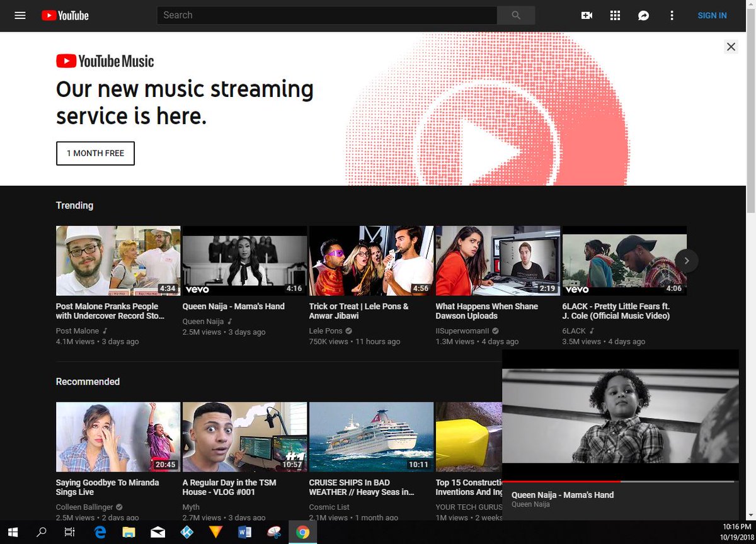Open Task View in taskbar
Viewport: 756px width, 544px height.
pyautogui.click(x=70, y=532)
